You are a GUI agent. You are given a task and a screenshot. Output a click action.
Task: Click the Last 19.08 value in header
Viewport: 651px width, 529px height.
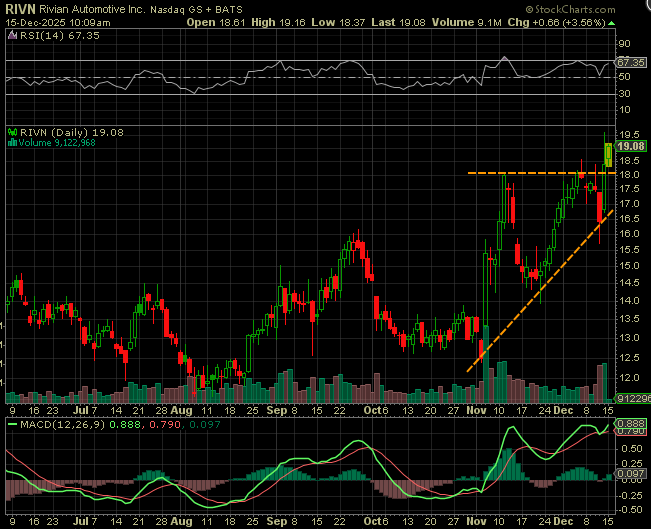click(x=399, y=22)
